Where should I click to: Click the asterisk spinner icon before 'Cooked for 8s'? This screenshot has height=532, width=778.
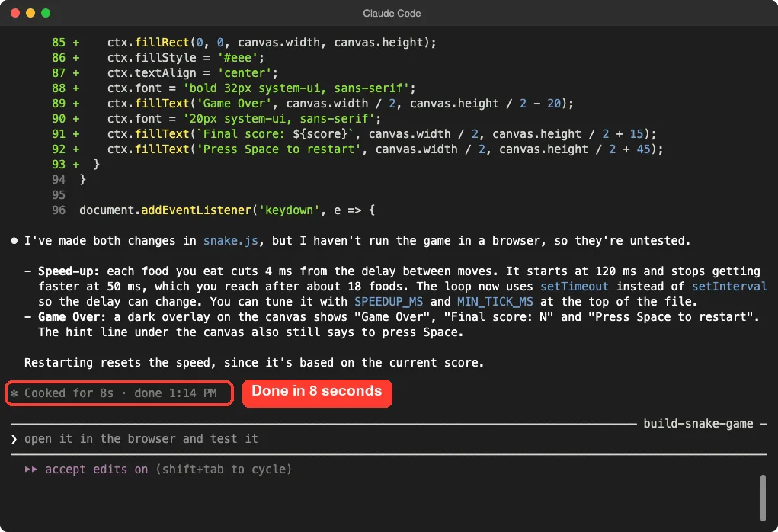click(14, 393)
